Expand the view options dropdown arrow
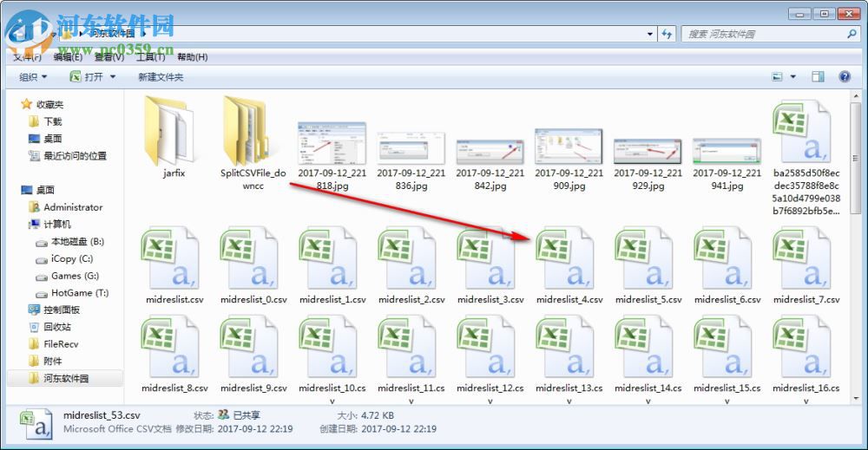868x450 pixels. coord(792,77)
